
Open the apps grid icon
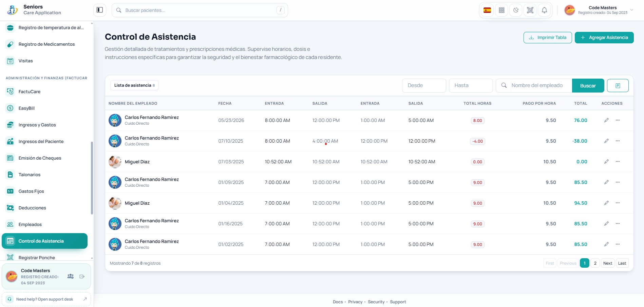point(501,10)
